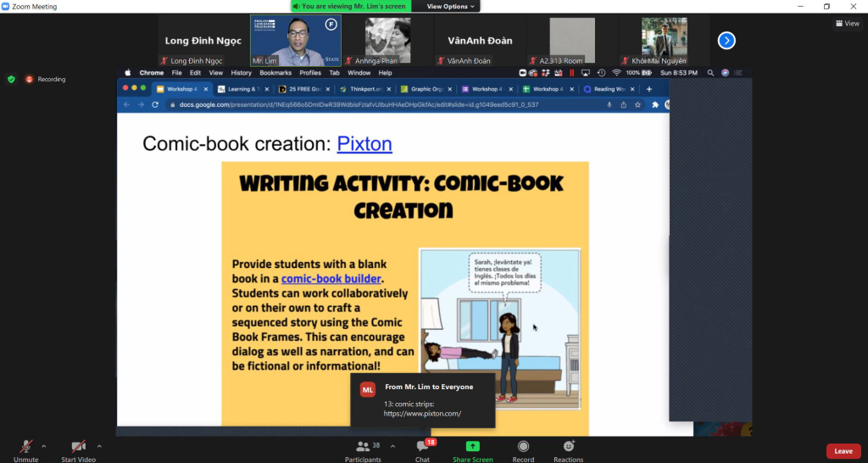Click the Wi-Fi icon in menu bar
The height and width of the screenshot is (463, 868).
click(616, 73)
